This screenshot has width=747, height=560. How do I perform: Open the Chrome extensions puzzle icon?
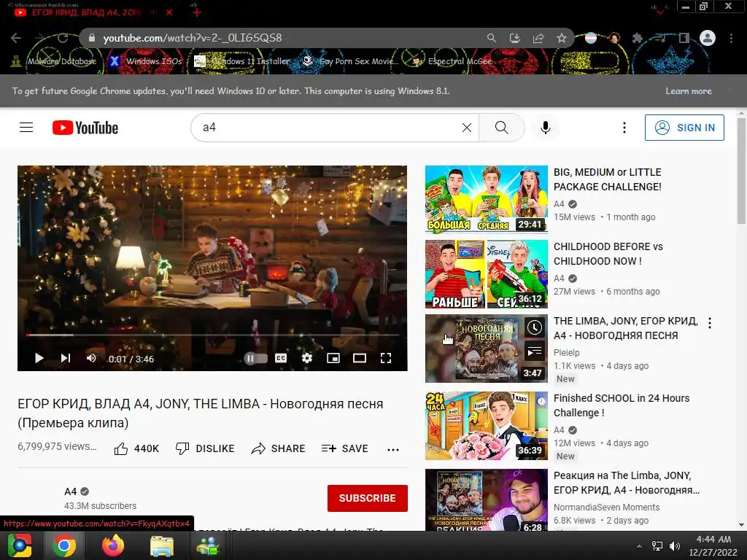(638, 38)
